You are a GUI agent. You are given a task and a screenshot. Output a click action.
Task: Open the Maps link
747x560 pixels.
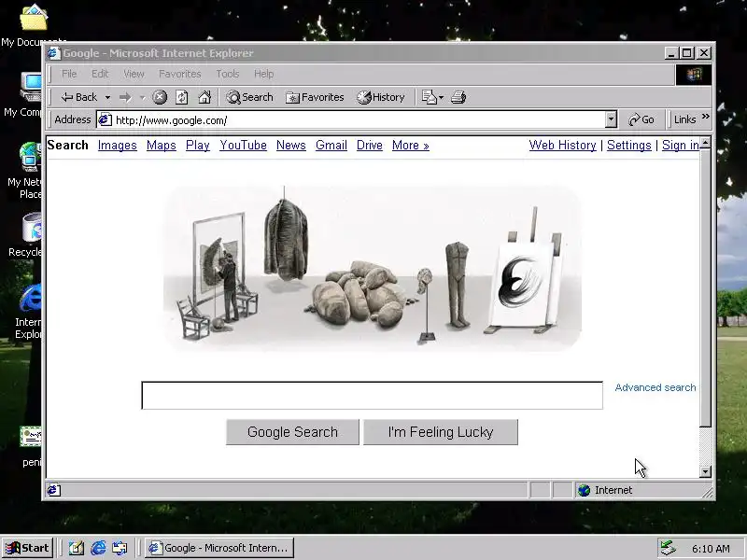click(x=161, y=146)
